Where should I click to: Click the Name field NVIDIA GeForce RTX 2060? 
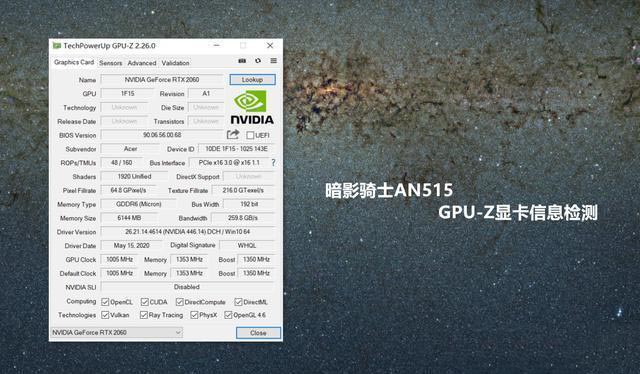(162, 80)
